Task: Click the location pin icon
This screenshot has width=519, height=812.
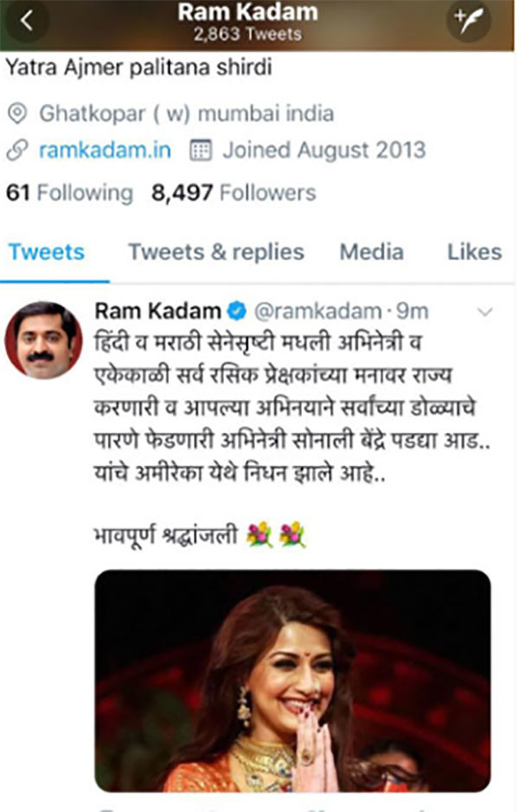Action: tap(17, 113)
